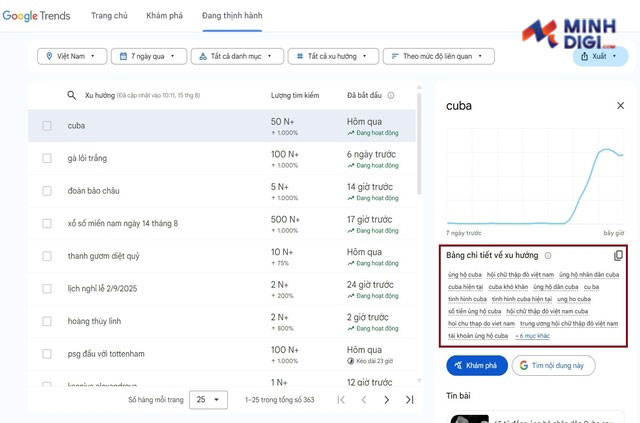Go to first page of results
The height and width of the screenshot is (423, 640).
pyautogui.click(x=341, y=400)
